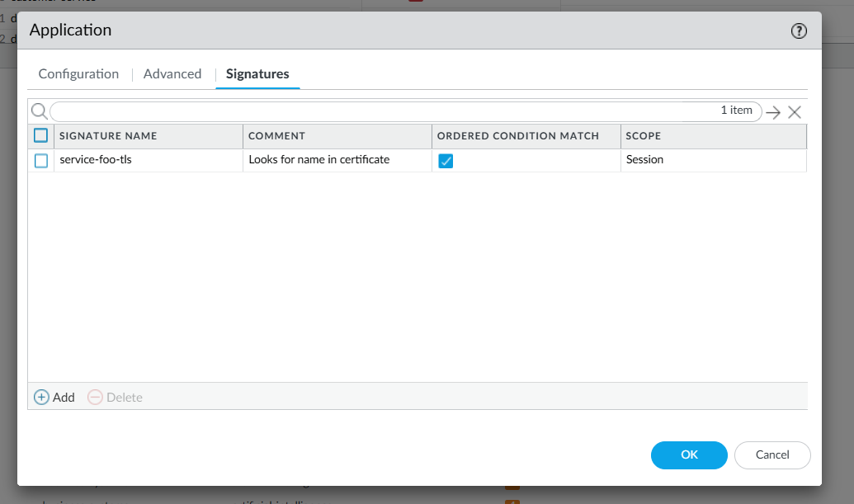
Task: Click the Scope column header
Action: [x=644, y=136]
